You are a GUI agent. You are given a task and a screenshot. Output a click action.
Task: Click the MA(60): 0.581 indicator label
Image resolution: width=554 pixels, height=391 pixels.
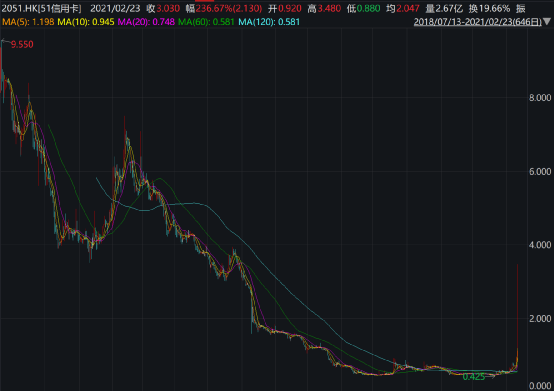206,22
